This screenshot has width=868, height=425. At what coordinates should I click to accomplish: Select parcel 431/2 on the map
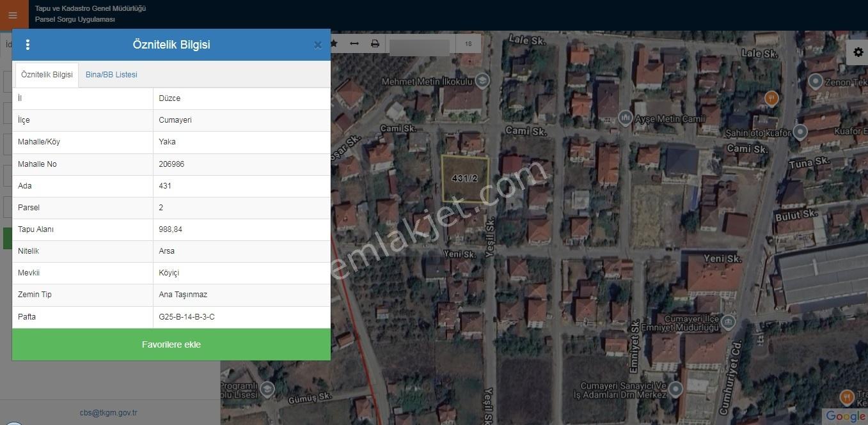click(465, 179)
